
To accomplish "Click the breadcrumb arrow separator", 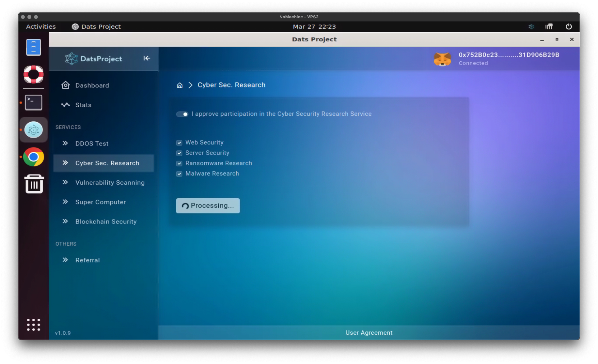I will click(190, 85).
